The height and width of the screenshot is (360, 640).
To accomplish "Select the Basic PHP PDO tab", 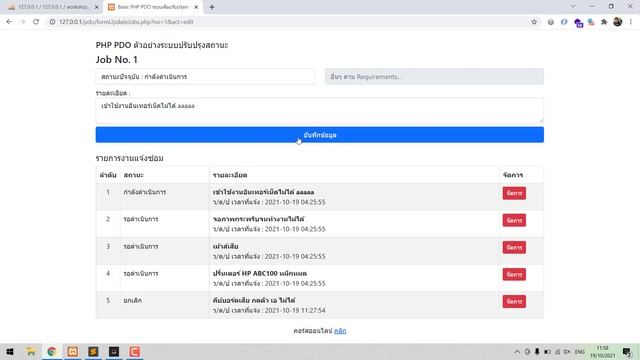I will point(153,7).
